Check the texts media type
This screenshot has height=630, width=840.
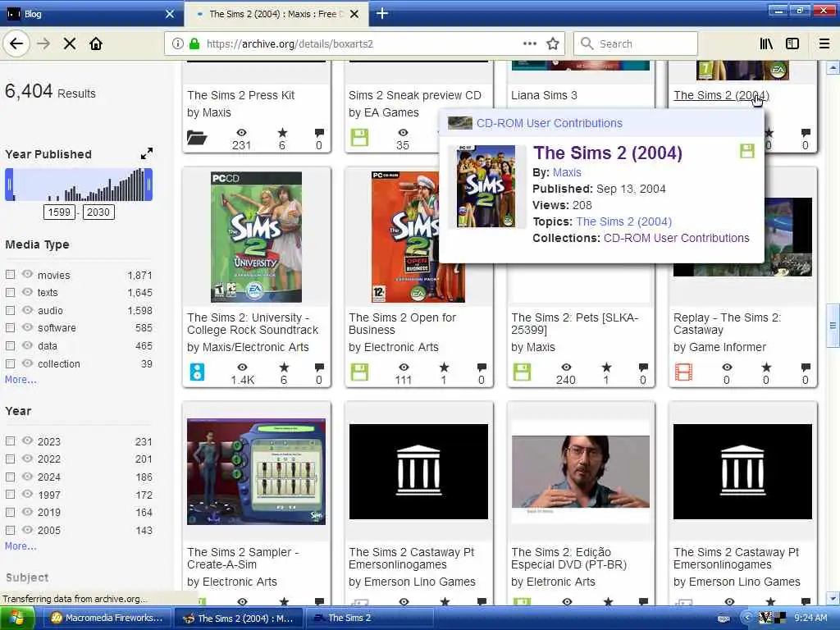click(x=10, y=293)
